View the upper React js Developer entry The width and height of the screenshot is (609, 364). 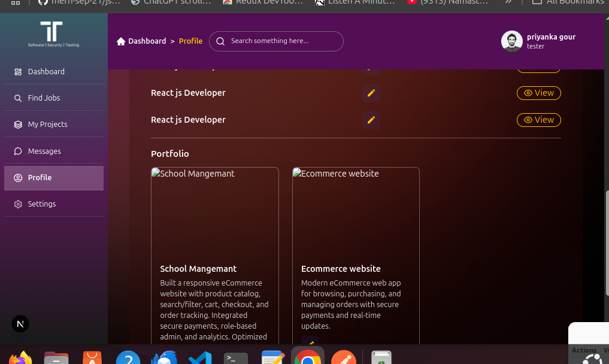click(x=538, y=93)
